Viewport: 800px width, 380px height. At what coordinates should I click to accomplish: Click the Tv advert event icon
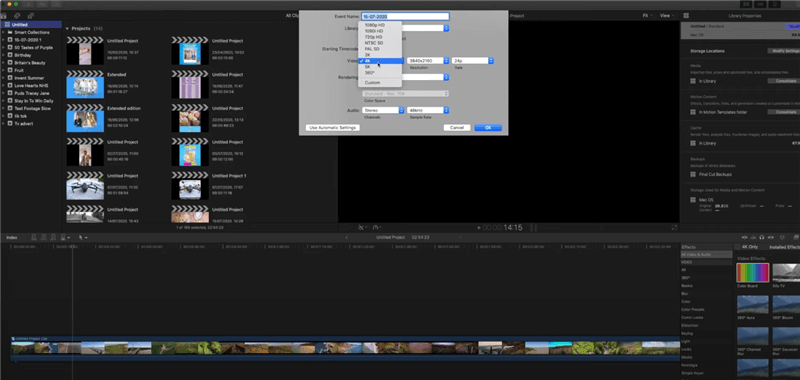[10, 124]
